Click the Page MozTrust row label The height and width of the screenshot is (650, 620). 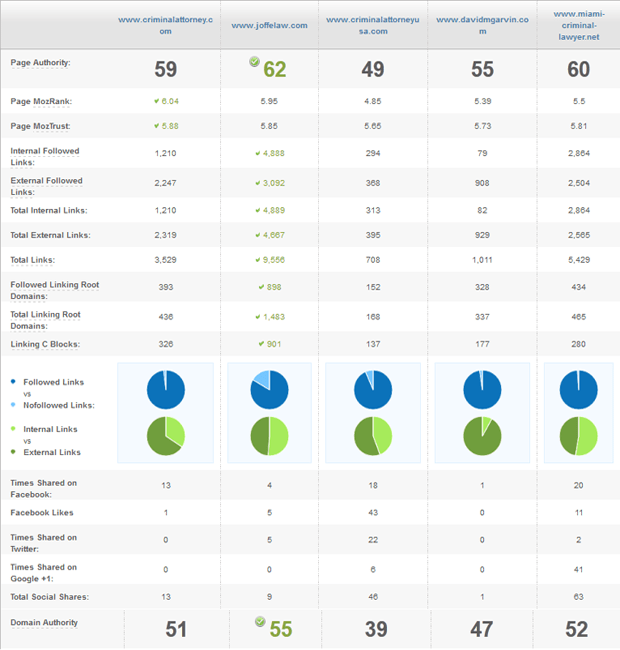coord(40,126)
